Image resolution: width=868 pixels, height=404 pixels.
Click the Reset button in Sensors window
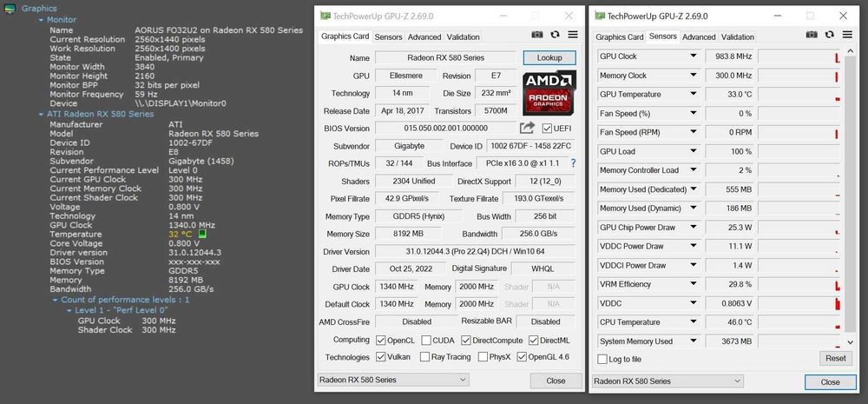click(835, 358)
